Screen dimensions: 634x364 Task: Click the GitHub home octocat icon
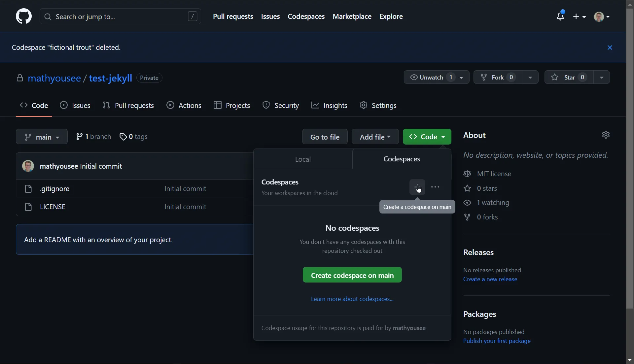[x=23, y=16]
